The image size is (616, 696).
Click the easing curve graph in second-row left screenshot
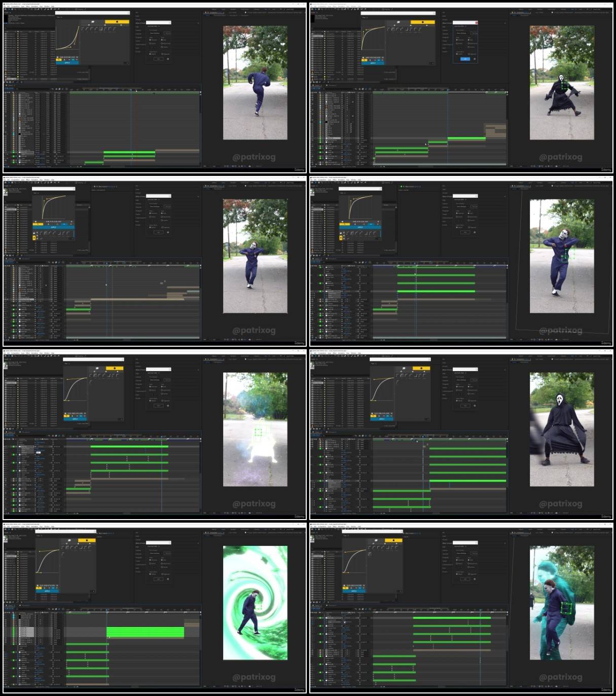click(54, 207)
